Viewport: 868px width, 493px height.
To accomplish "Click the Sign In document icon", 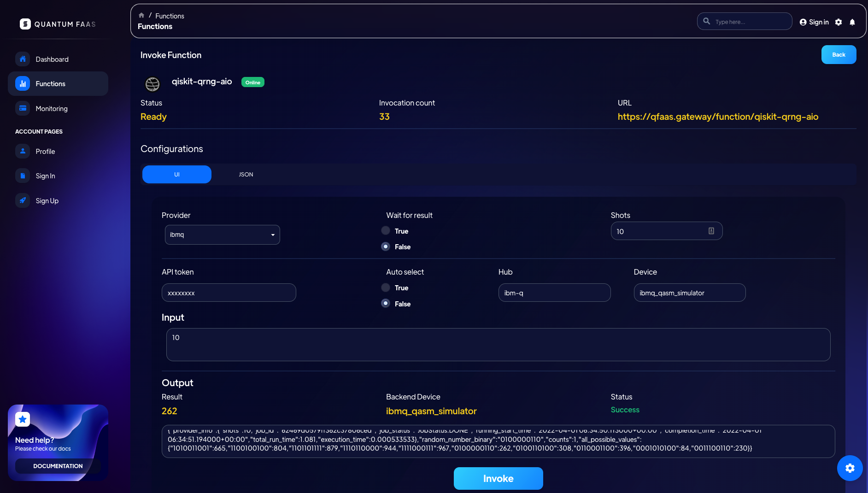I will coord(23,176).
